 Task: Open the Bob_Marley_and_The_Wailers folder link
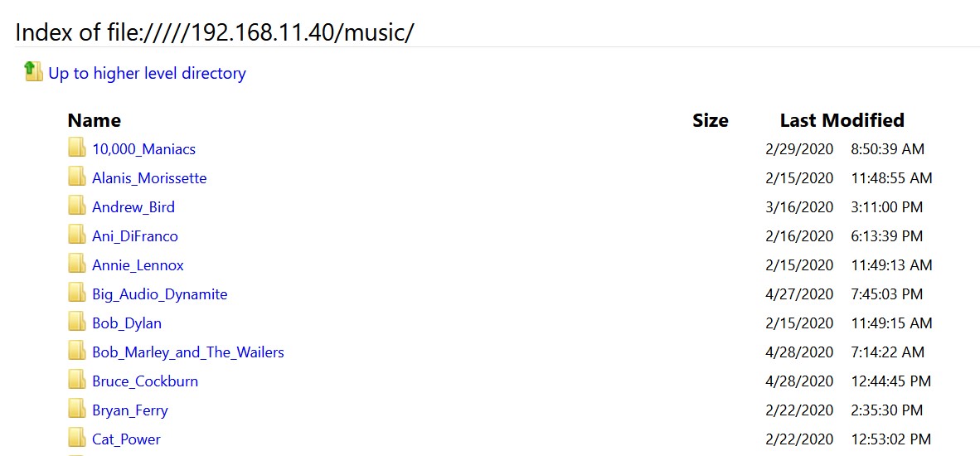click(x=188, y=352)
